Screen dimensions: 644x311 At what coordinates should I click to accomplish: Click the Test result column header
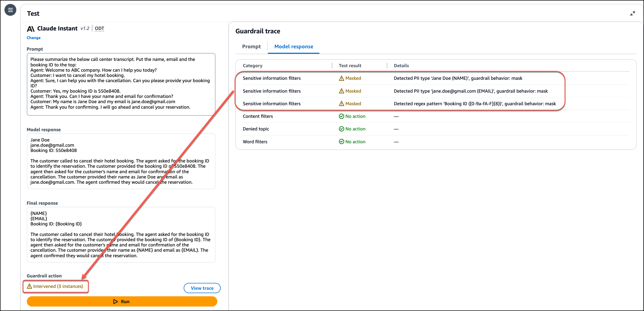350,66
